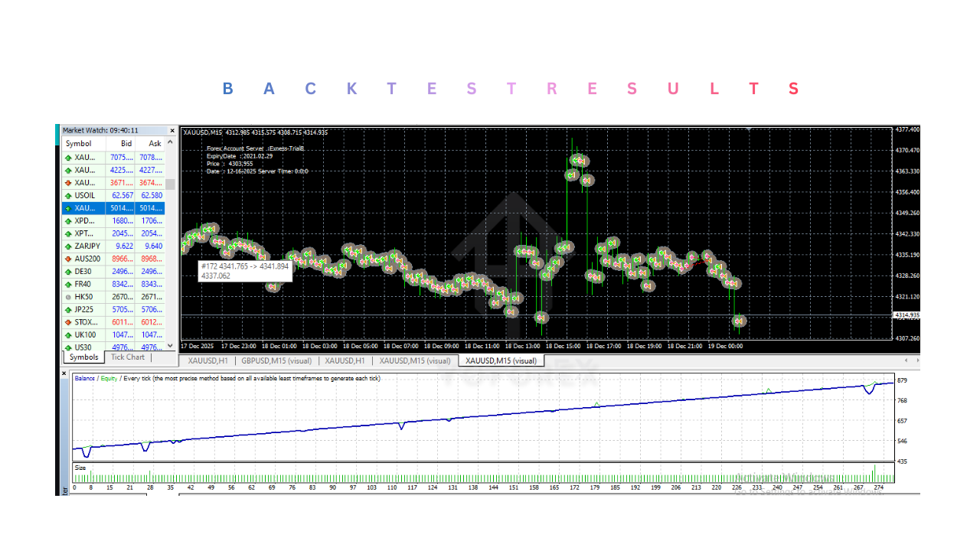Click the Ask column header
Screen dimensions: 980x551
point(155,143)
